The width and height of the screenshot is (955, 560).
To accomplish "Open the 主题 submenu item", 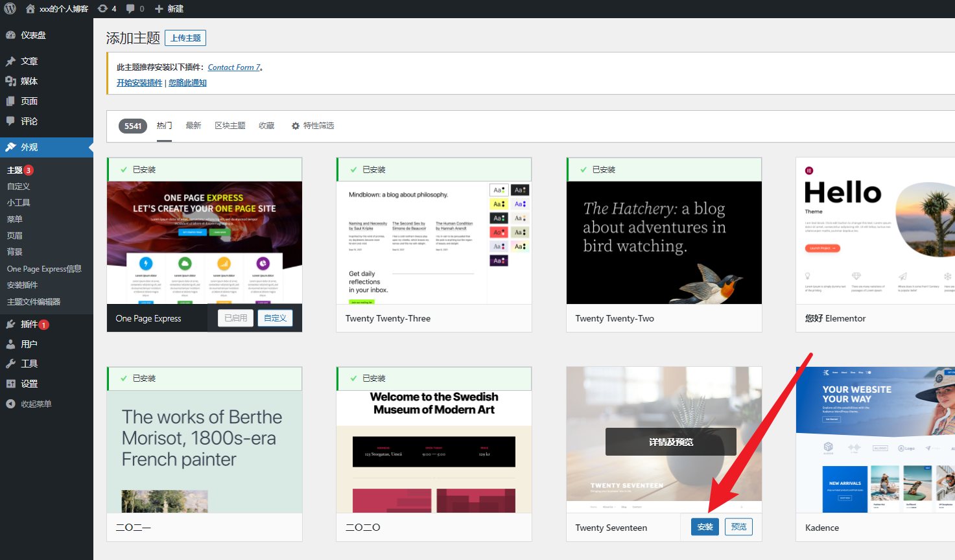I will click(x=15, y=170).
